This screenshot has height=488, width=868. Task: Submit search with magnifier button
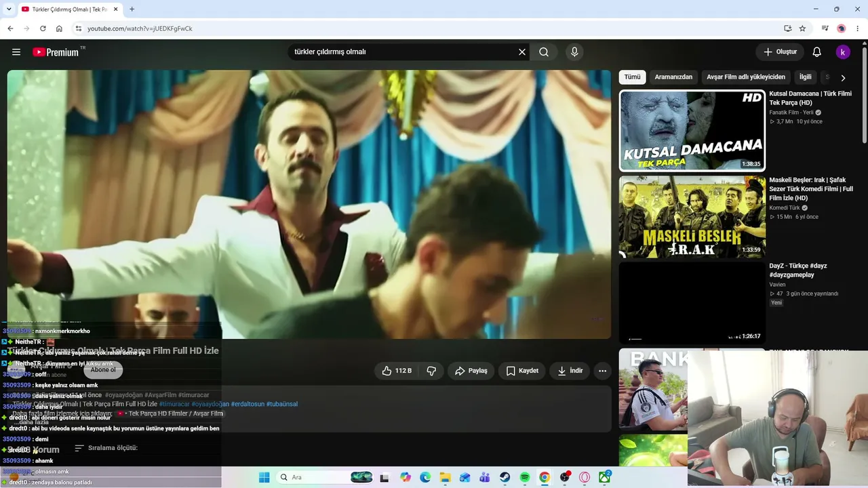point(544,52)
